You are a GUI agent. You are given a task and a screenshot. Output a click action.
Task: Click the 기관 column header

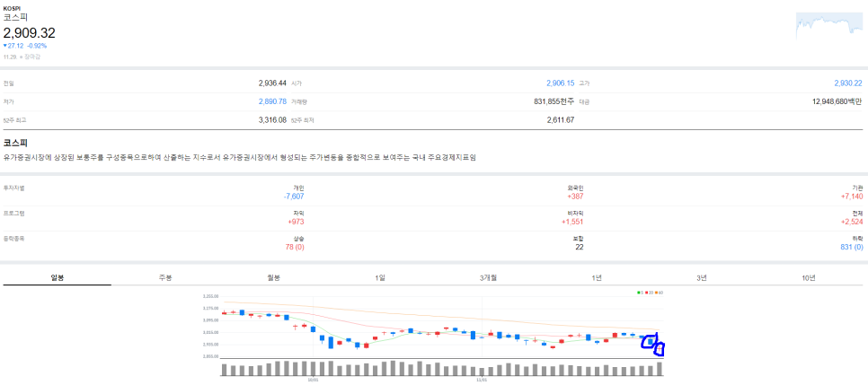pos(857,188)
